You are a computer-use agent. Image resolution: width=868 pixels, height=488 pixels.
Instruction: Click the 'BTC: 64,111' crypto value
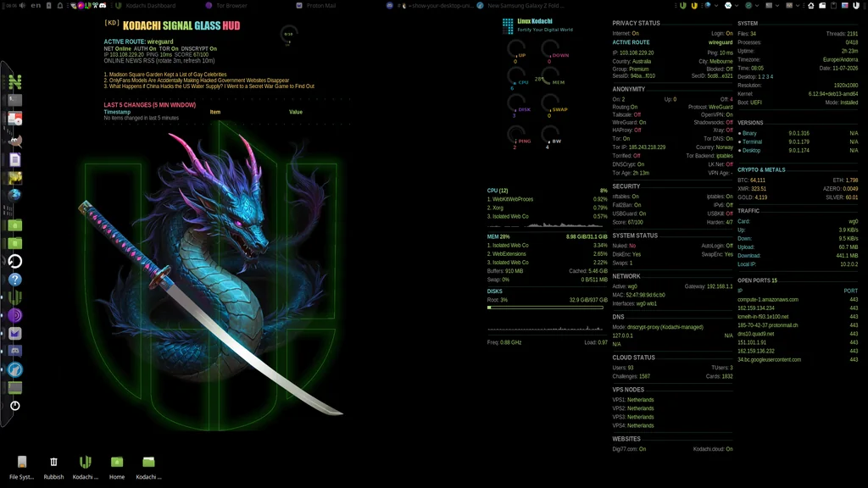tap(751, 180)
